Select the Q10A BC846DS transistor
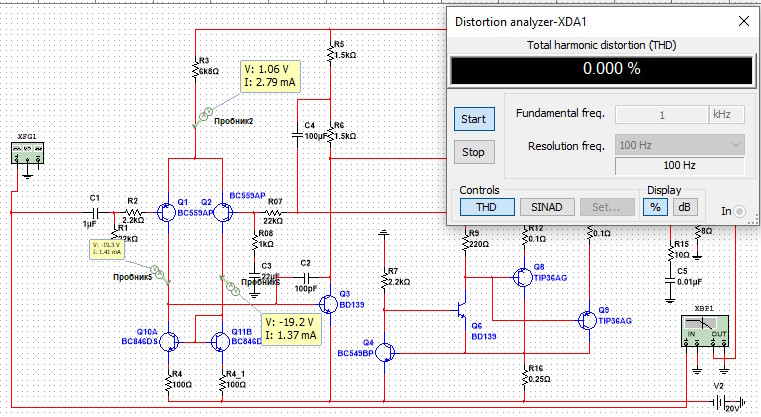761x417 pixels. coord(168,341)
